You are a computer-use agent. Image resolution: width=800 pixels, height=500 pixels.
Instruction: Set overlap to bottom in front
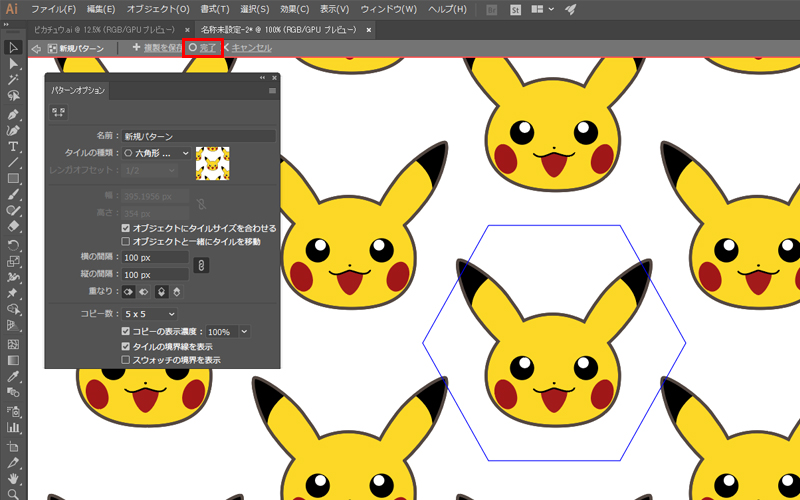point(177,292)
